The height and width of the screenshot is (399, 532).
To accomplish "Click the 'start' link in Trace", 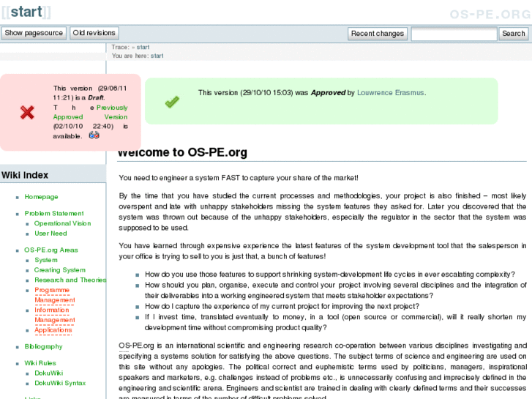I will pyautogui.click(x=143, y=47).
